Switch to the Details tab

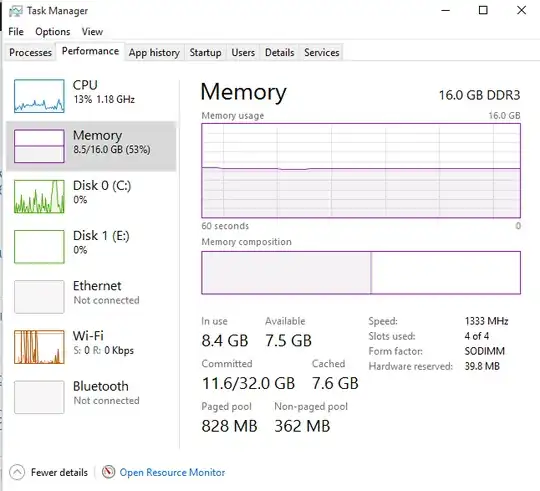pos(279,53)
